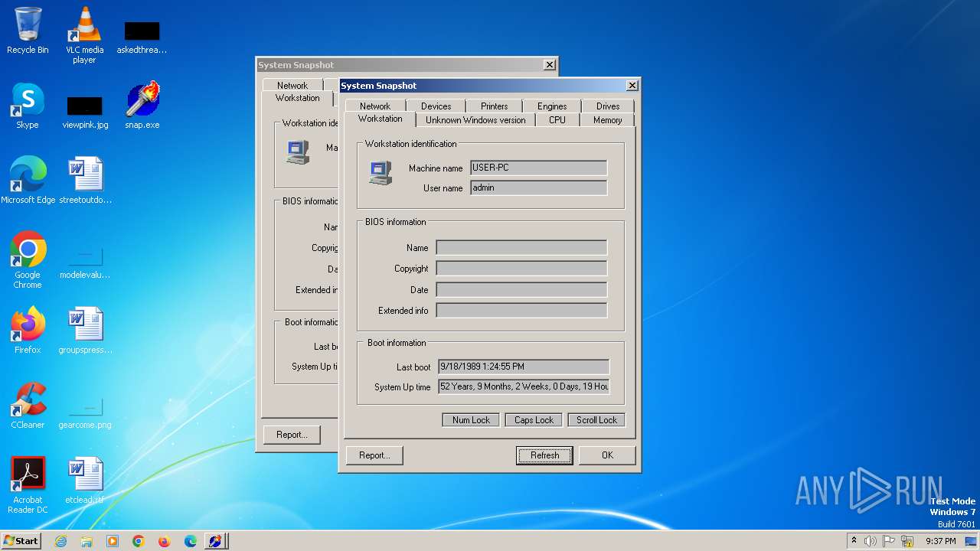Open Internet Explorer from taskbar
The height and width of the screenshot is (551, 980).
pos(60,541)
